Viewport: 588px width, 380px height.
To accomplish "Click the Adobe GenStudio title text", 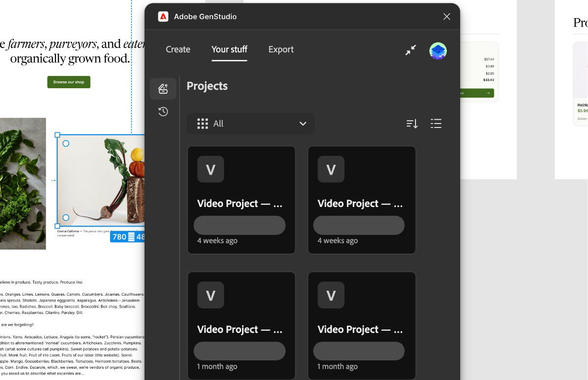I will click(x=205, y=16).
